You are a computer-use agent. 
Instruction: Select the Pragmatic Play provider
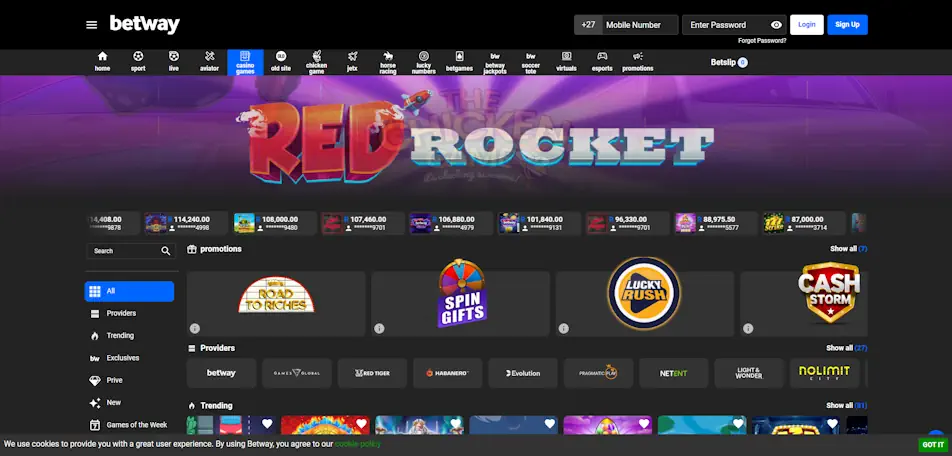pos(598,373)
